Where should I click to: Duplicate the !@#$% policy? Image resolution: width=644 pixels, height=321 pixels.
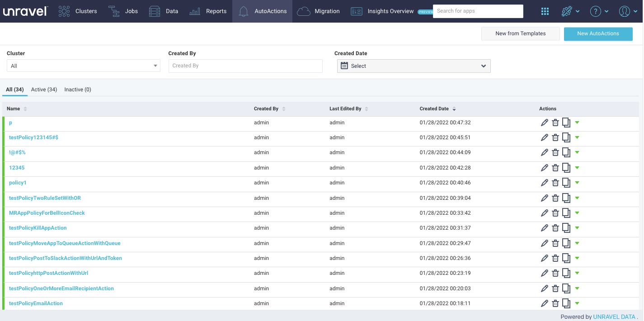click(566, 153)
